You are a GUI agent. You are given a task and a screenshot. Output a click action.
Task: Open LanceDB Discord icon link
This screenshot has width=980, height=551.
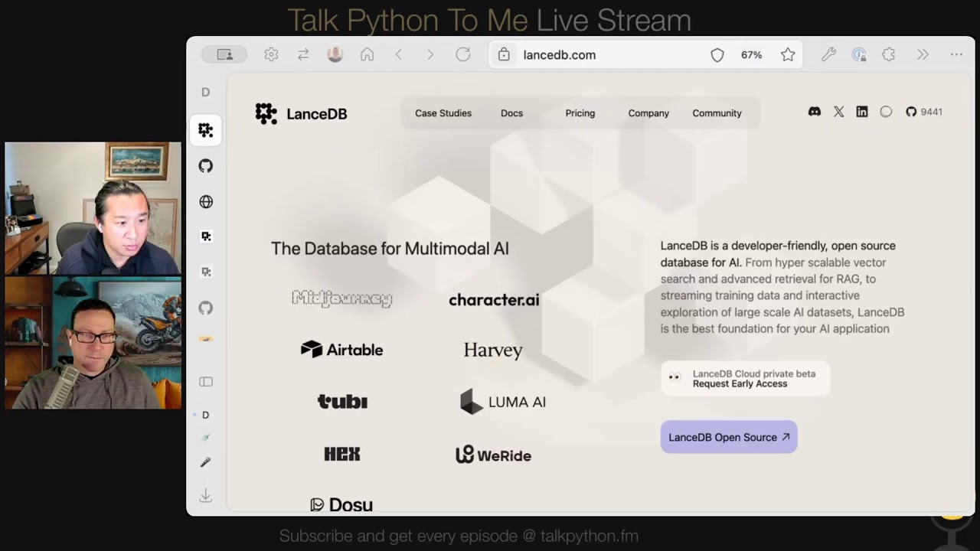(815, 112)
